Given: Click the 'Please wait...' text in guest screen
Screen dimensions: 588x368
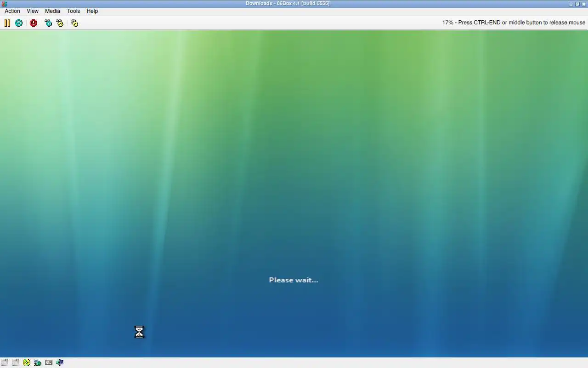Looking at the screenshot, I should pyautogui.click(x=294, y=280).
